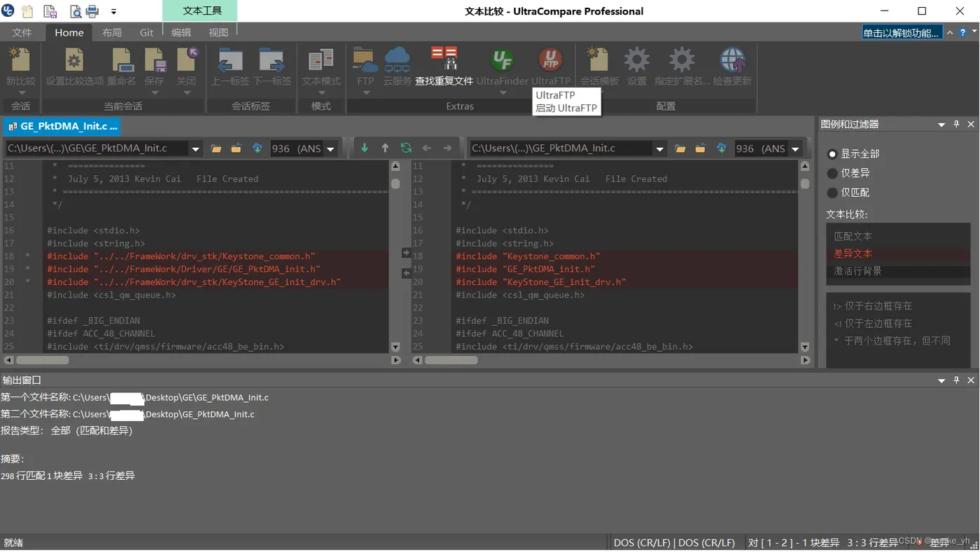Image resolution: width=980 pixels, height=552 pixels.
Task: Select 仅差异 differences only radio
Action: tap(832, 173)
